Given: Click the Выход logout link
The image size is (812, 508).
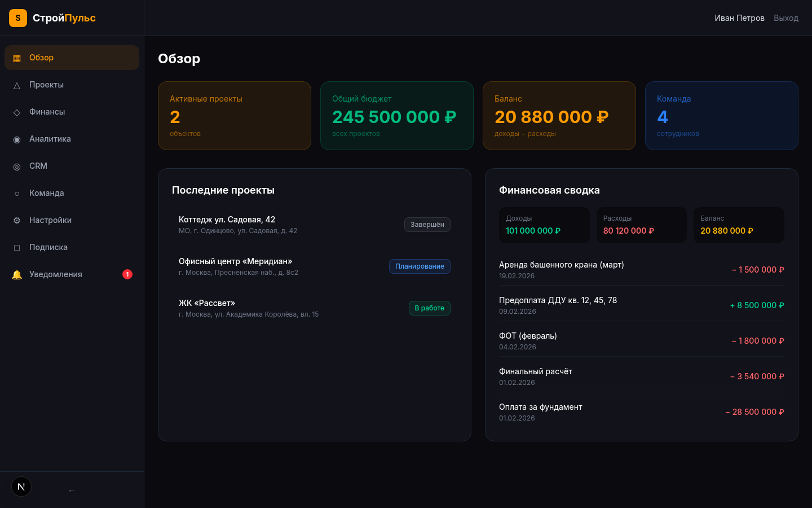Looking at the screenshot, I should point(785,18).
